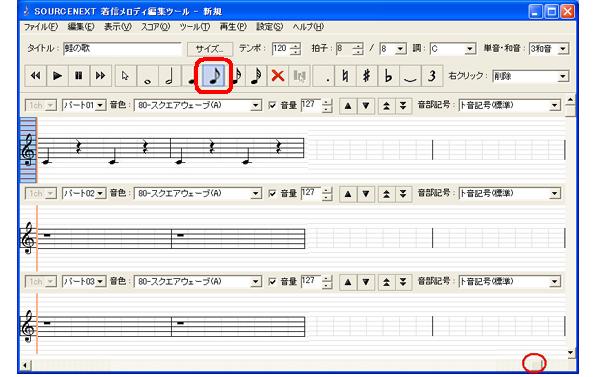Image resolution: width=600 pixels, height=377 pixels.
Task: Open the ファイル(F) menu
Action: coord(41,27)
